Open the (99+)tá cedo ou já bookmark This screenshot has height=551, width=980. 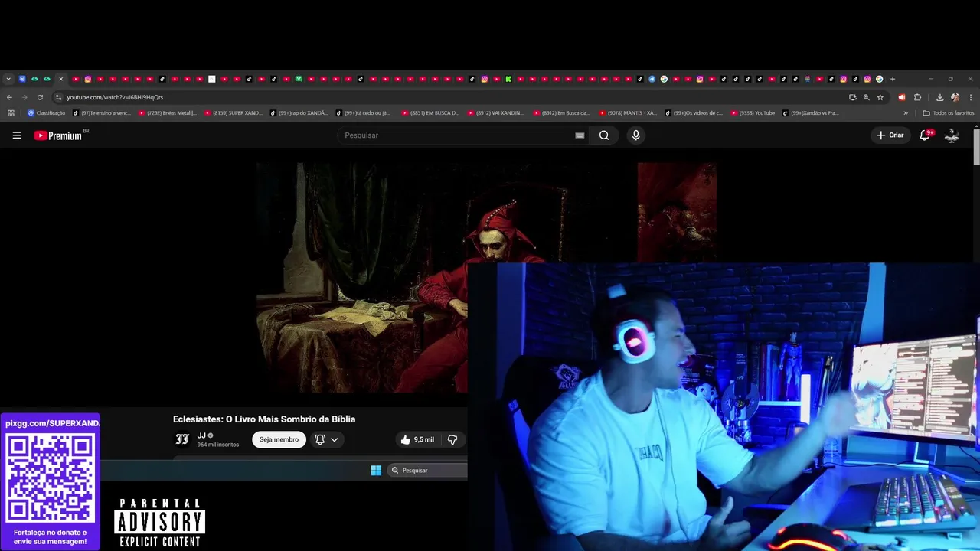(364, 113)
